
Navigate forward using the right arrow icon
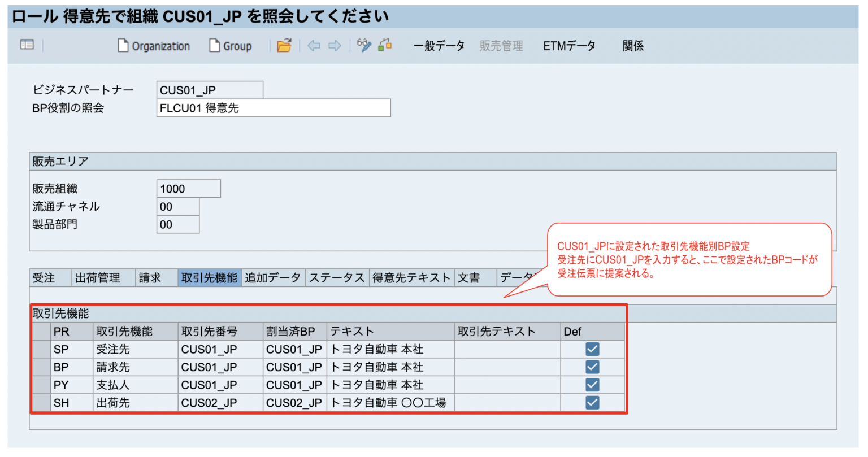click(333, 46)
